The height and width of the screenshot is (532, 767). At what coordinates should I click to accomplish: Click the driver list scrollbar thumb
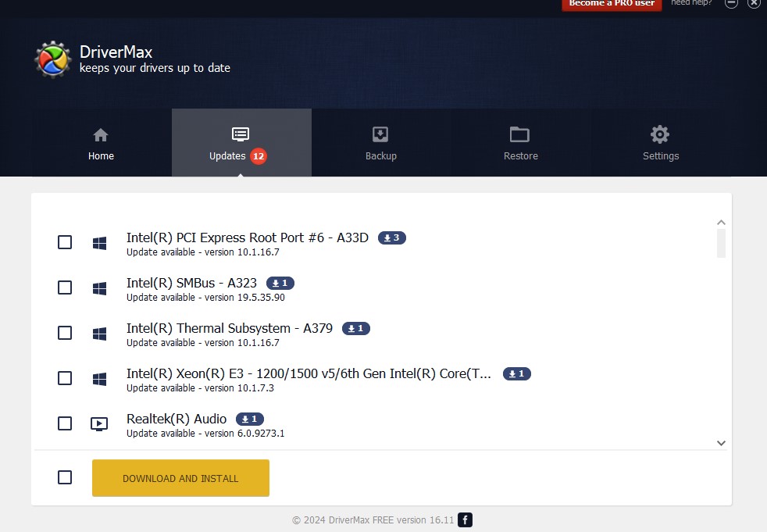click(721, 243)
